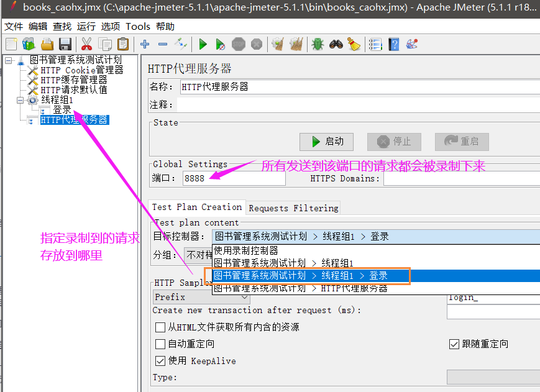This screenshot has width=540, height=392.
Task: Select HTTP缓存管理器 in tree
Action: click(74, 80)
